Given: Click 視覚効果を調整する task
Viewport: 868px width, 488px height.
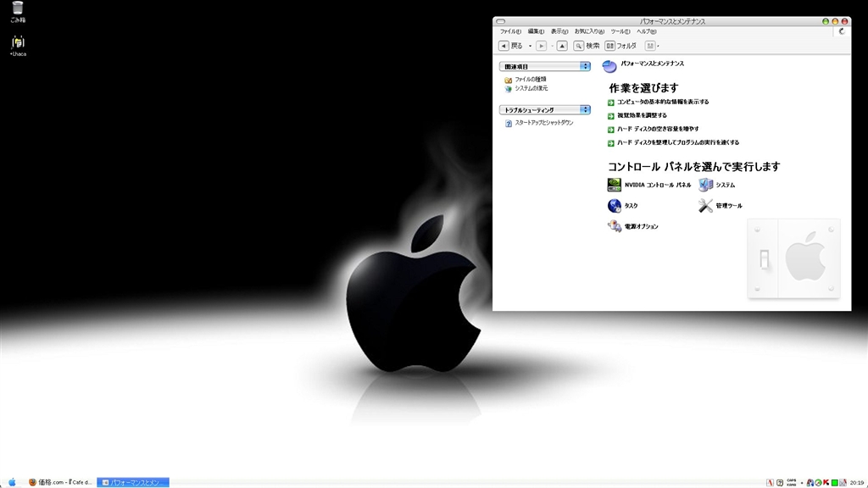Looking at the screenshot, I should [x=642, y=115].
